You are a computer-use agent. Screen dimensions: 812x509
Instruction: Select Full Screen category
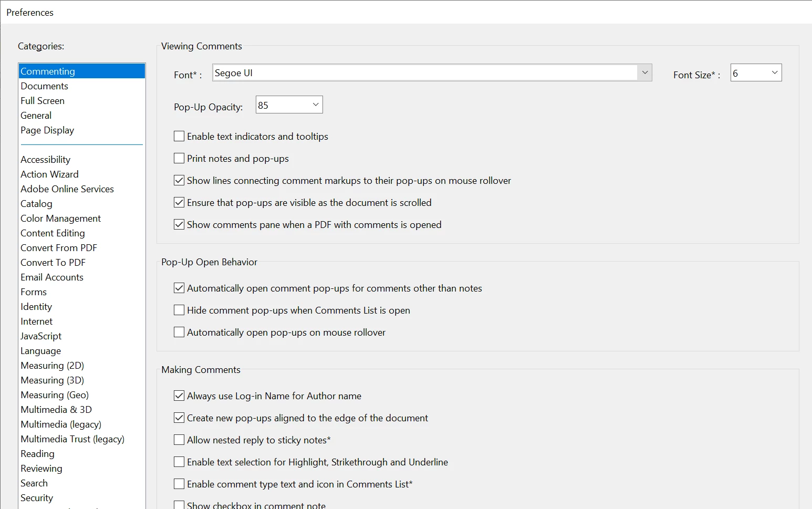(82, 101)
